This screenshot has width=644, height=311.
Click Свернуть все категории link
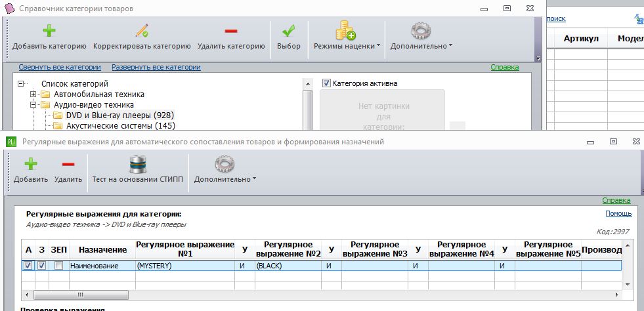(x=60, y=68)
